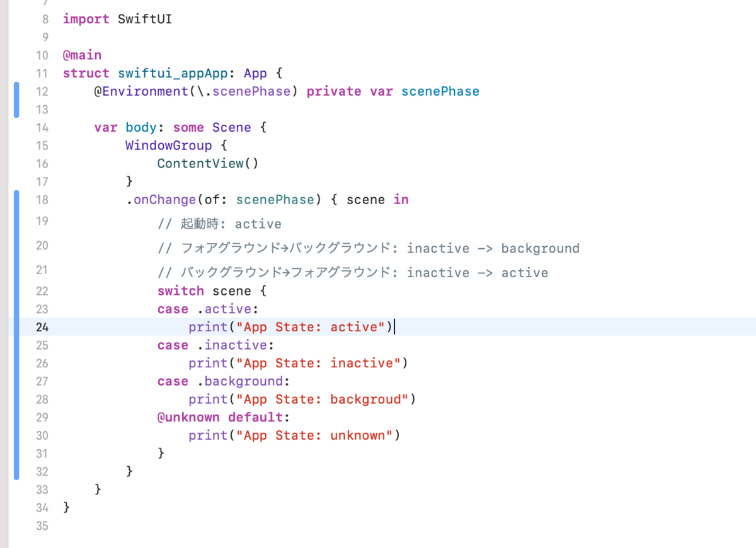
Task: Click line number 34 in the gutter
Action: pos(42,508)
